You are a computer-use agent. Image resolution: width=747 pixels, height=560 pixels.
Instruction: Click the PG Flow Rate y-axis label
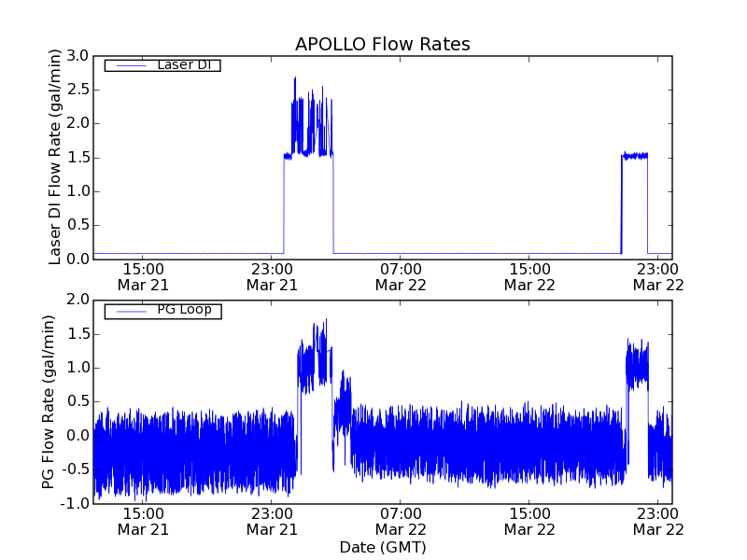click(x=48, y=401)
